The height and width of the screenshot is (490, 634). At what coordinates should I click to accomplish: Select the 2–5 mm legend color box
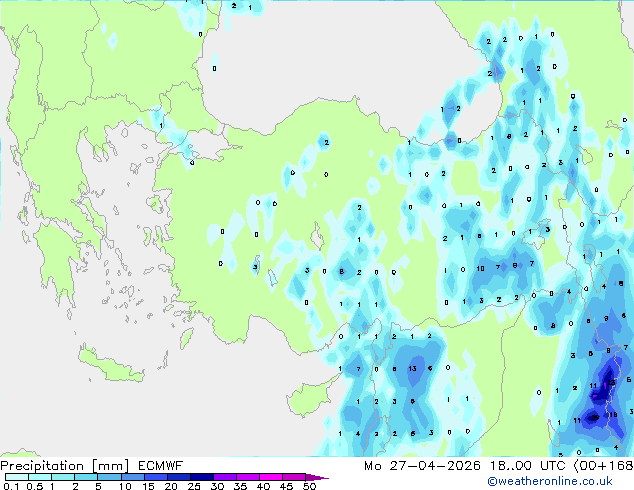click(86, 477)
